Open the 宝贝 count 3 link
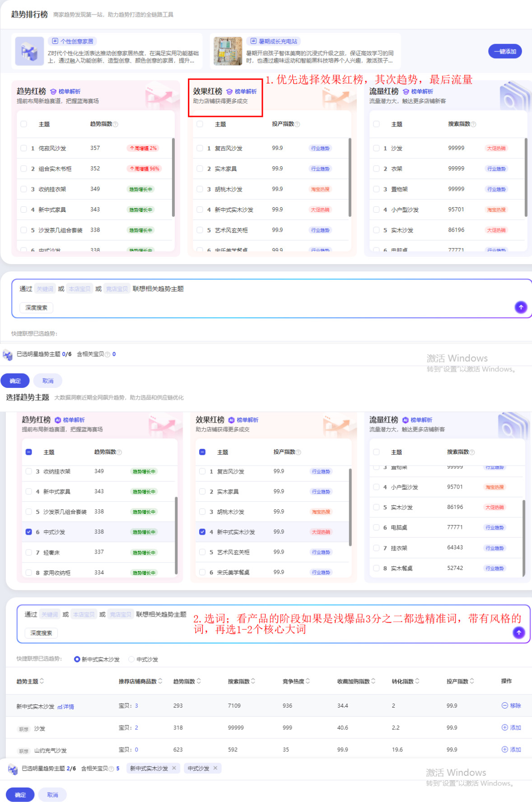The width and height of the screenshot is (532, 802). (x=136, y=705)
